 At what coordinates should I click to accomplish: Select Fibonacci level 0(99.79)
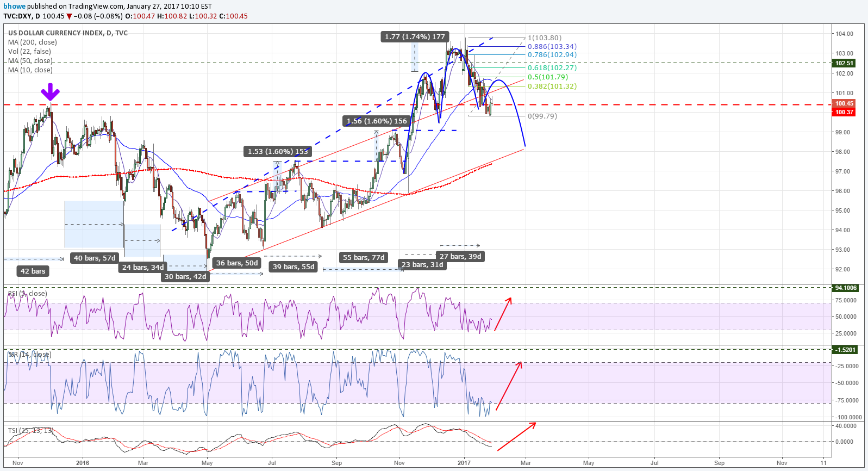pyautogui.click(x=542, y=116)
